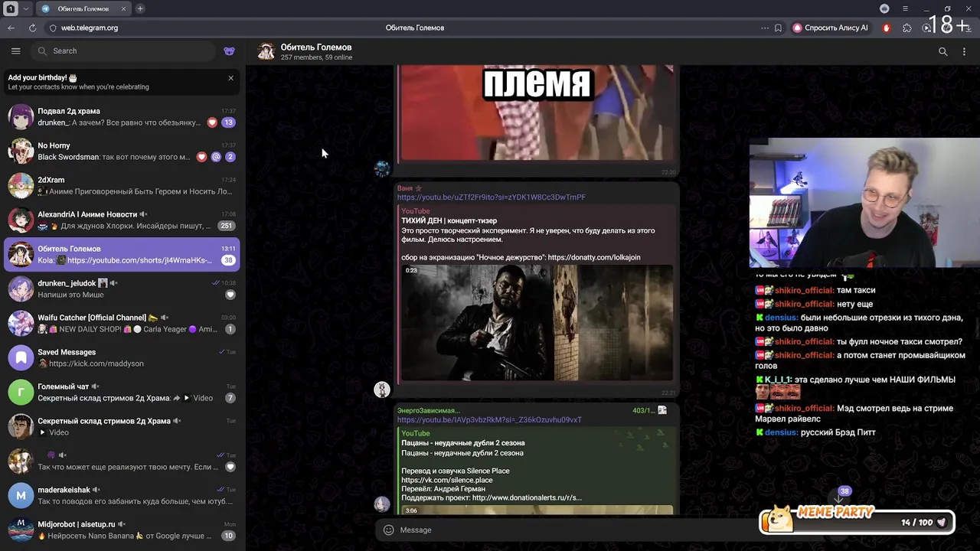This screenshot has width=980, height=551.
Task: Open search in Обитель Големов chat
Action: tap(942, 52)
